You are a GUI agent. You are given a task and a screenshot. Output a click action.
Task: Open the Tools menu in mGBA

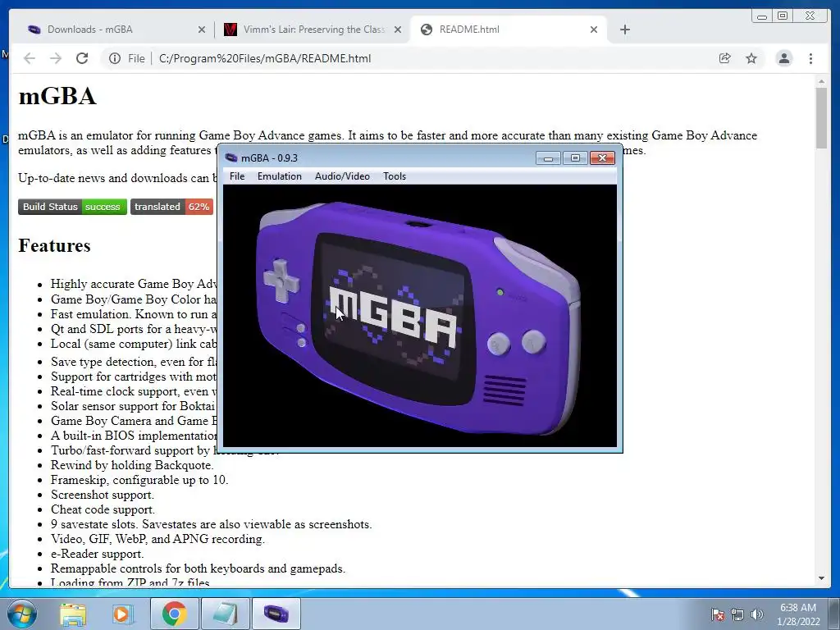395,176
